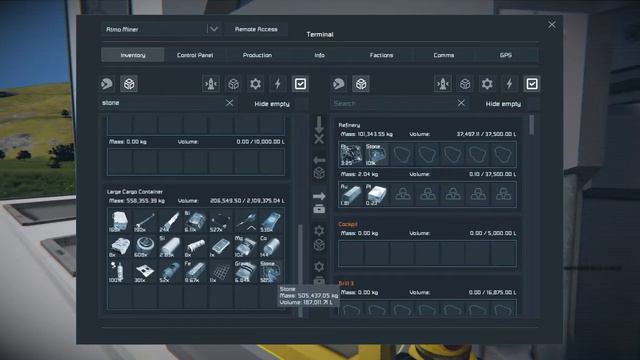Filter left panel by energy lightning icon

tap(278, 84)
